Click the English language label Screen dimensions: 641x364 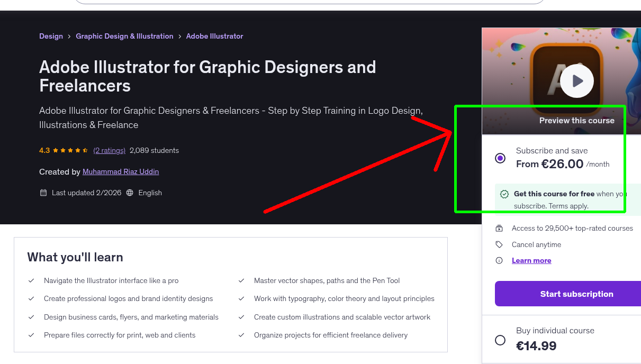(150, 193)
